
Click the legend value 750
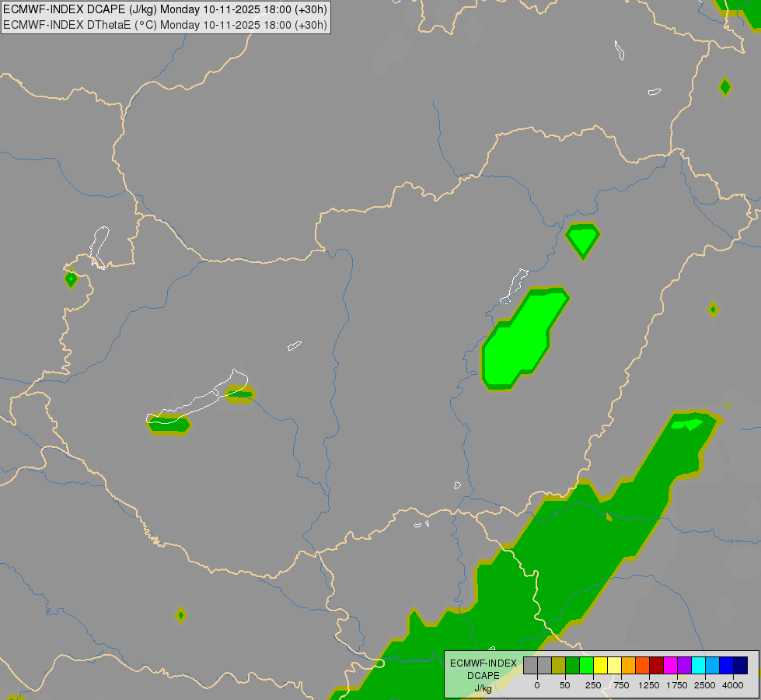click(x=621, y=685)
